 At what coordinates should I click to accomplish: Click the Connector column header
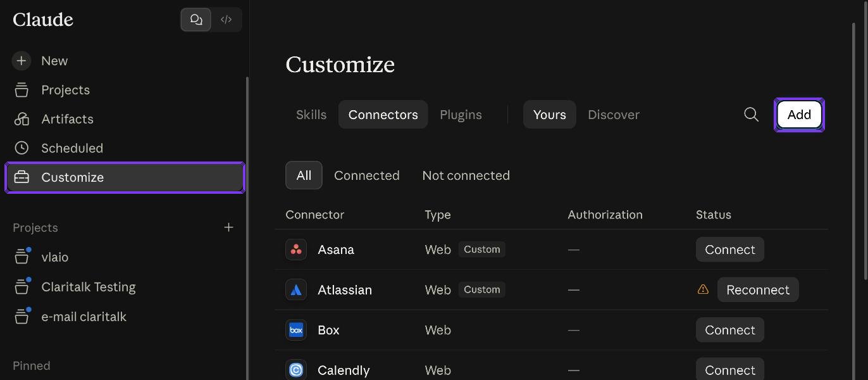(315, 215)
